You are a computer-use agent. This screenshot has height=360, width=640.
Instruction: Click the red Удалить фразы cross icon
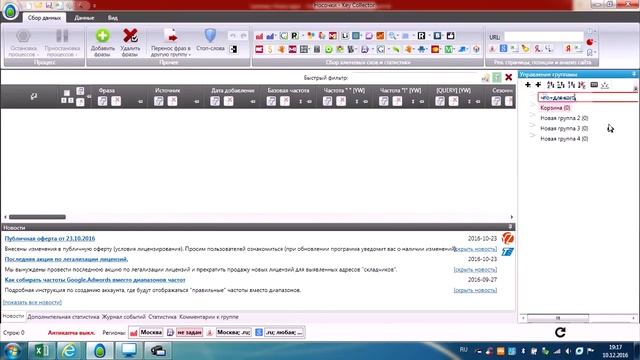coord(130,36)
